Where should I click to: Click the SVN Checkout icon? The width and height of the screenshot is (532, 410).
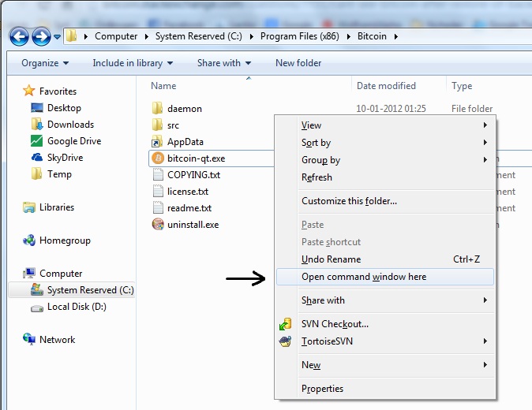point(286,324)
